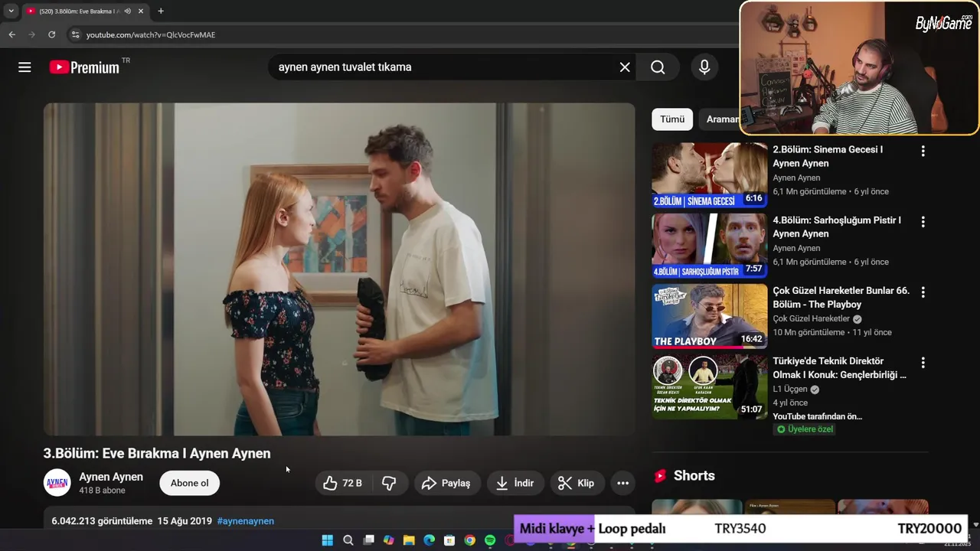The width and height of the screenshot is (980, 551).
Task: Open Spotify from the taskbar
Action: click(490, 540)
